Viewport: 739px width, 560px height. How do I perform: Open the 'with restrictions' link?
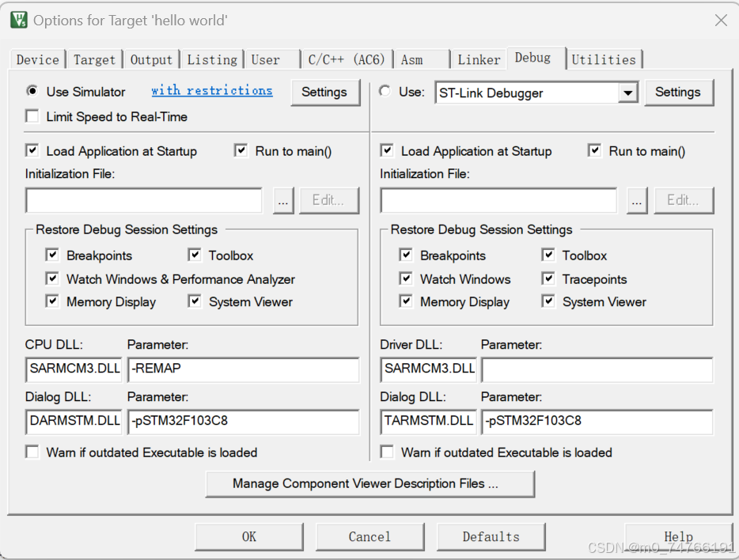pos(211,90)
